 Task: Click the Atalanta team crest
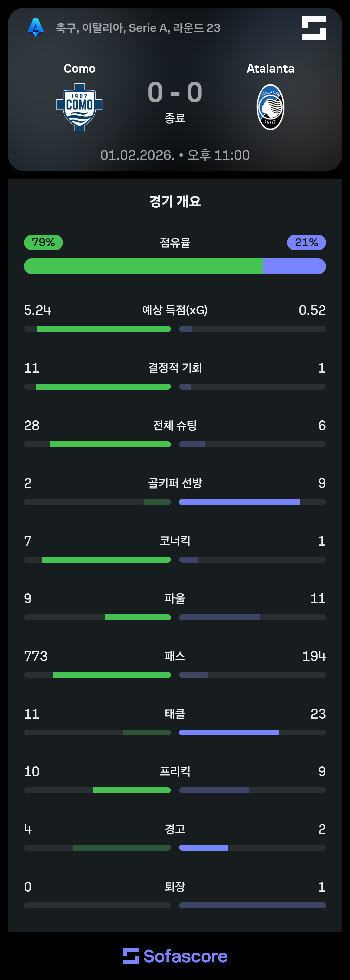click(x=270, y=107)
